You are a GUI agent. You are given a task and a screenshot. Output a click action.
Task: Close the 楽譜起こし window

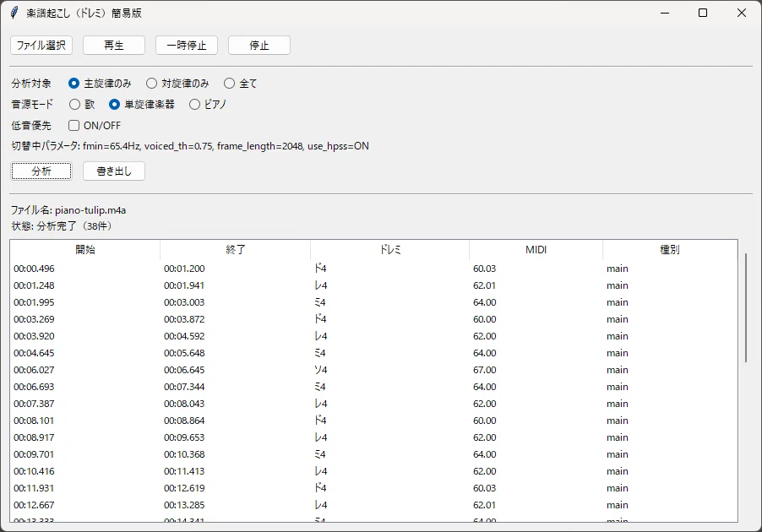tap(741, 13)
